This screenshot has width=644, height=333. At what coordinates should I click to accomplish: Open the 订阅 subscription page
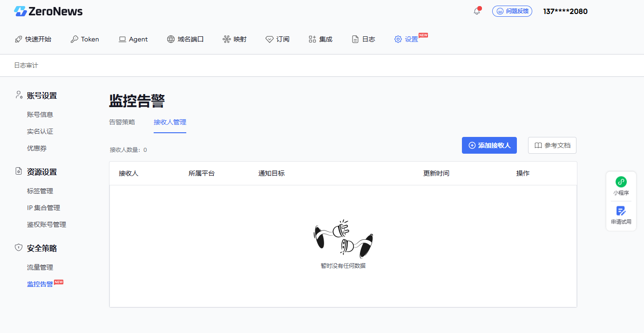click(x=278, y=39)
